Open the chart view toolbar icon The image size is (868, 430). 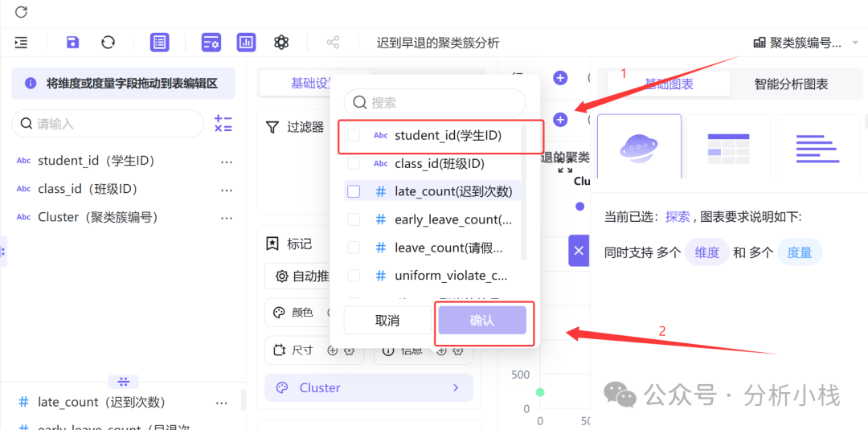coord(247,43)
